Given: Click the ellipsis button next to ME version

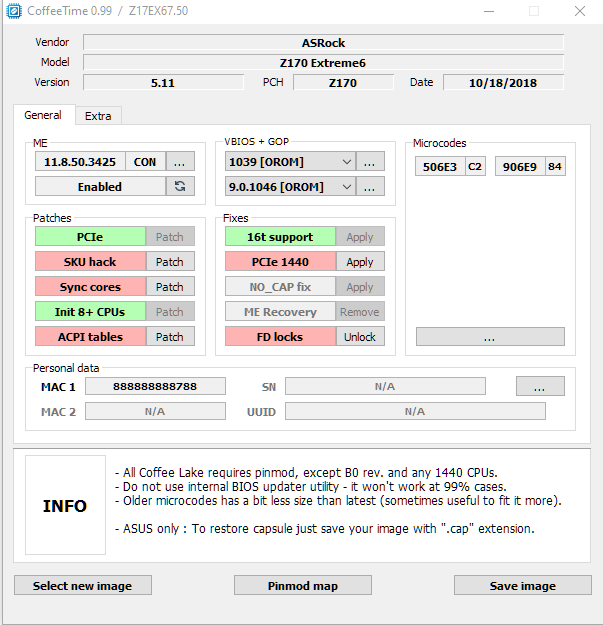Looking at the screenshot, I should tap(180, 162).
